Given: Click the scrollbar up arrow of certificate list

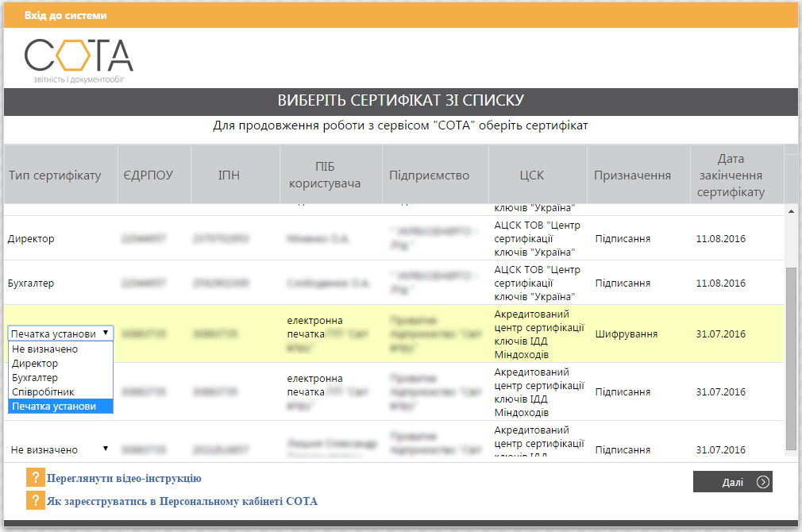Looking at the screenshot, I should 791,210.
